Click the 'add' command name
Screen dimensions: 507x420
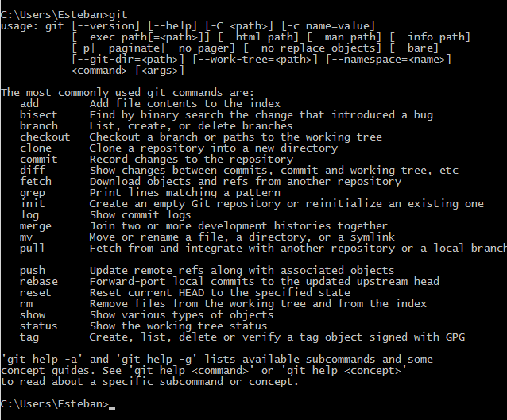[29, 104]
